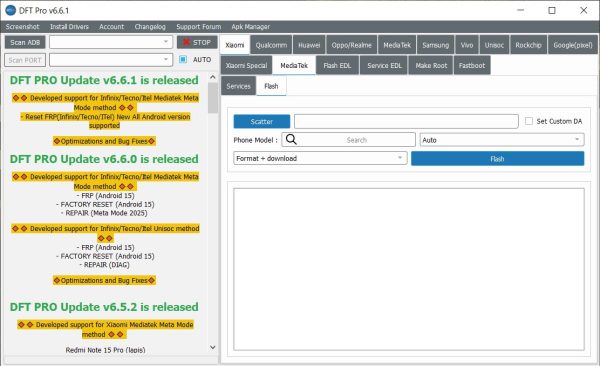600x366 pixels.
Task: Click the 'DFT PRO Update v6.6.0 is released' heading
Action: pos(104,159)
